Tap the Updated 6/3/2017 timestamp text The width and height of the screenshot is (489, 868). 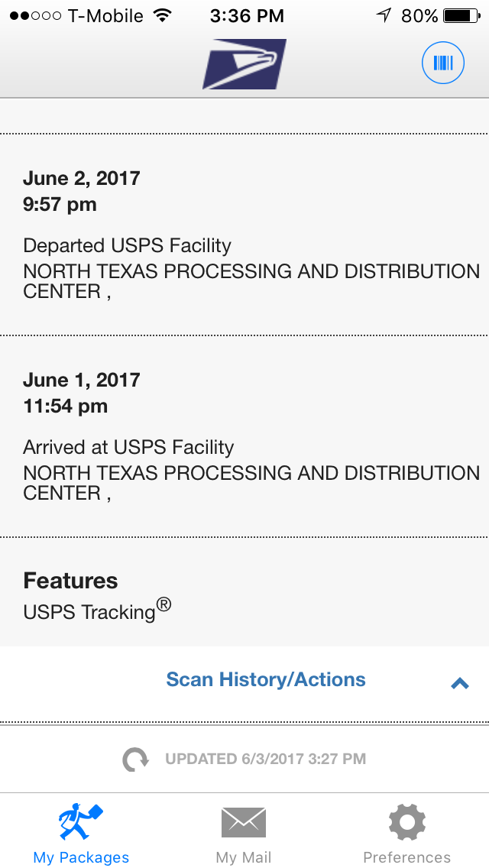click(x=265, y=759)
